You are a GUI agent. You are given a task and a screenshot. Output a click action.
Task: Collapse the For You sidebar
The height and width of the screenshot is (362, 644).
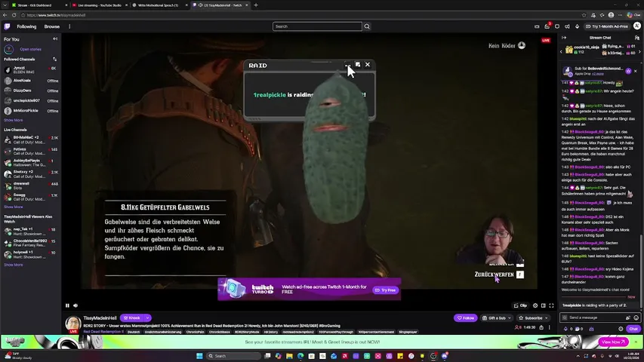click(x=55, y=39)
